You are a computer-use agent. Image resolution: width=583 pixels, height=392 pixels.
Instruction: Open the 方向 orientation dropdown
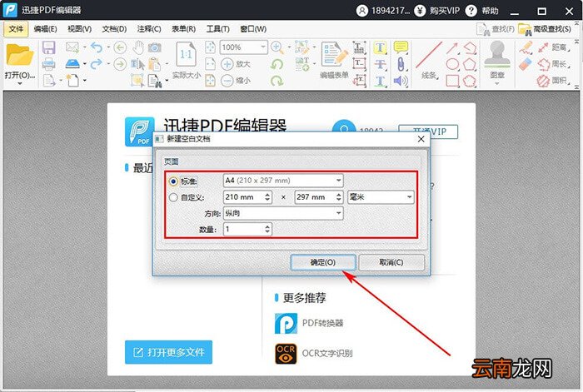tap(283, 213)
